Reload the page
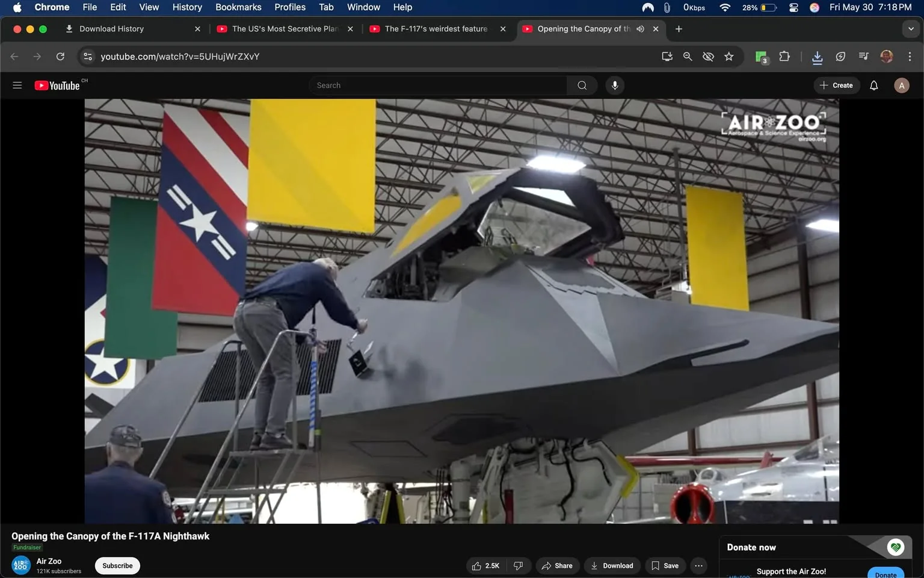The image size is (924, 578). (x=60, y=57)
